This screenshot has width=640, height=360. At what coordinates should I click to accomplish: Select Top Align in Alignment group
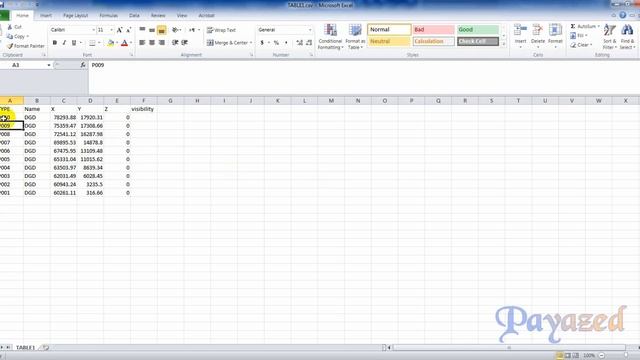point(142,30)
